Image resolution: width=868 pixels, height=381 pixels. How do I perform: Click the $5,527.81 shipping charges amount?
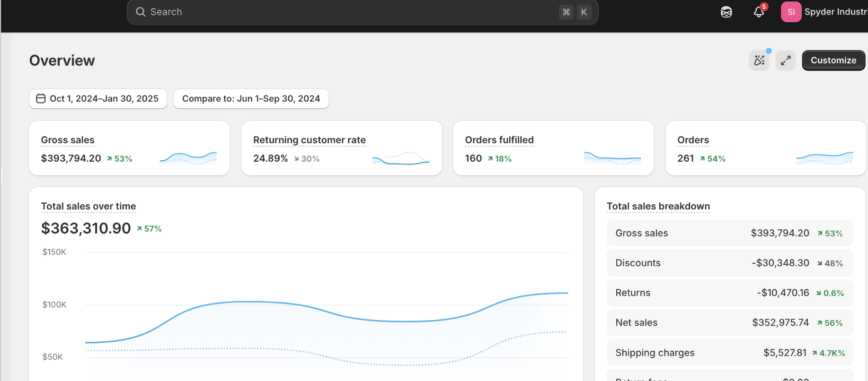[785, 353]
